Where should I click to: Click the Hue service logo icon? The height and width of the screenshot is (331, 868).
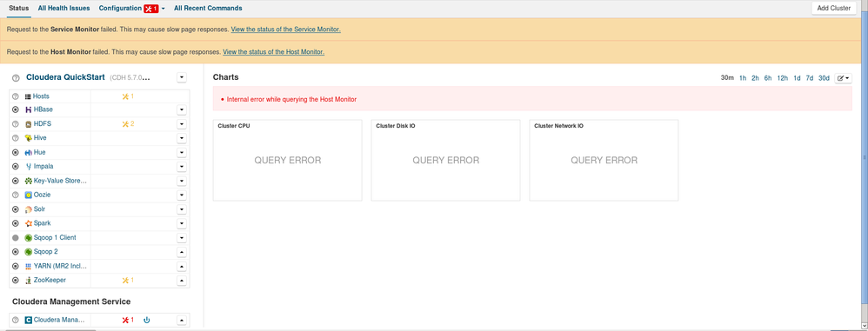pyautogui.click(x=28, y=152)
